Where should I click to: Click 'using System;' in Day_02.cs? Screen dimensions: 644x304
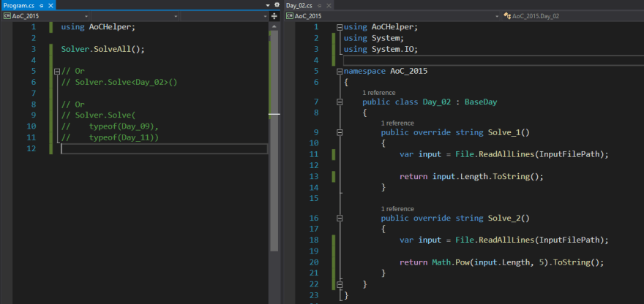374,38
